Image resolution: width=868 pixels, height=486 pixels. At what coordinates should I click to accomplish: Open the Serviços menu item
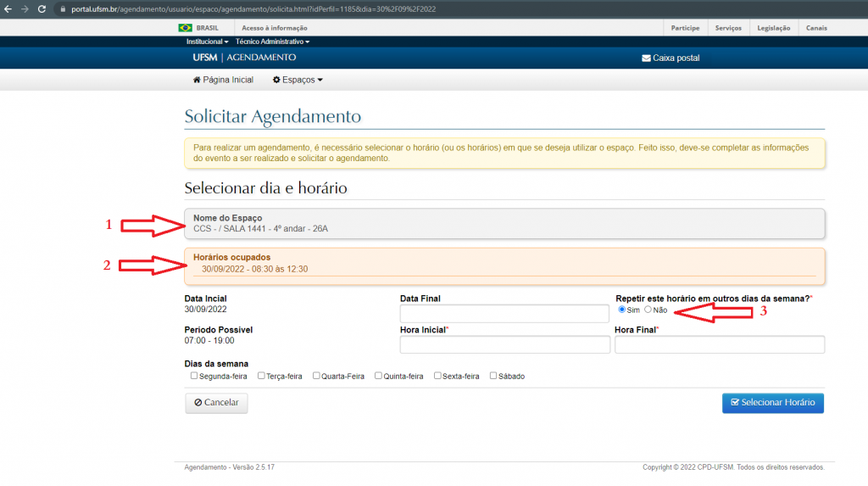pos(728,28)
